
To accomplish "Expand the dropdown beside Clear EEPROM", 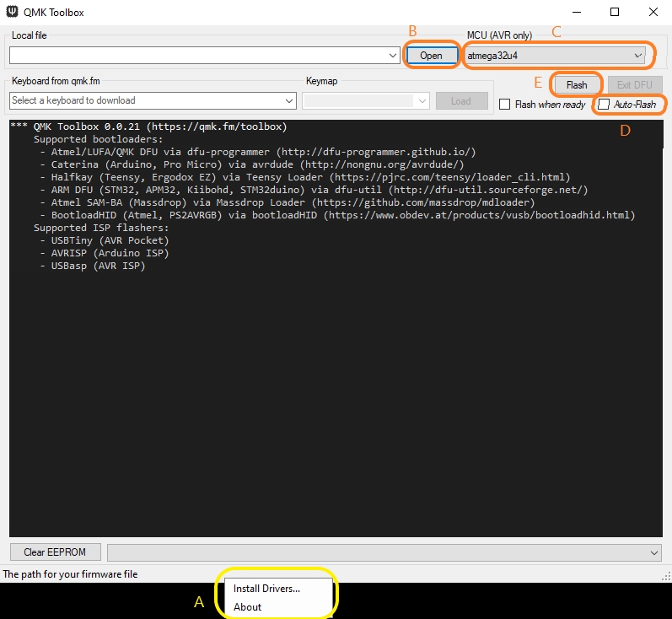I will click(x=384, y=552).
